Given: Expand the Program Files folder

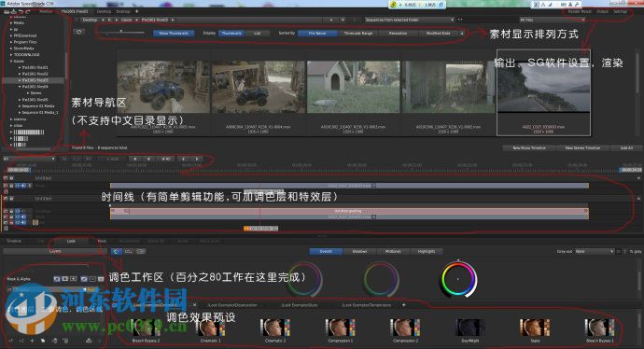Looking at the screenshot, I should point(11,42).
